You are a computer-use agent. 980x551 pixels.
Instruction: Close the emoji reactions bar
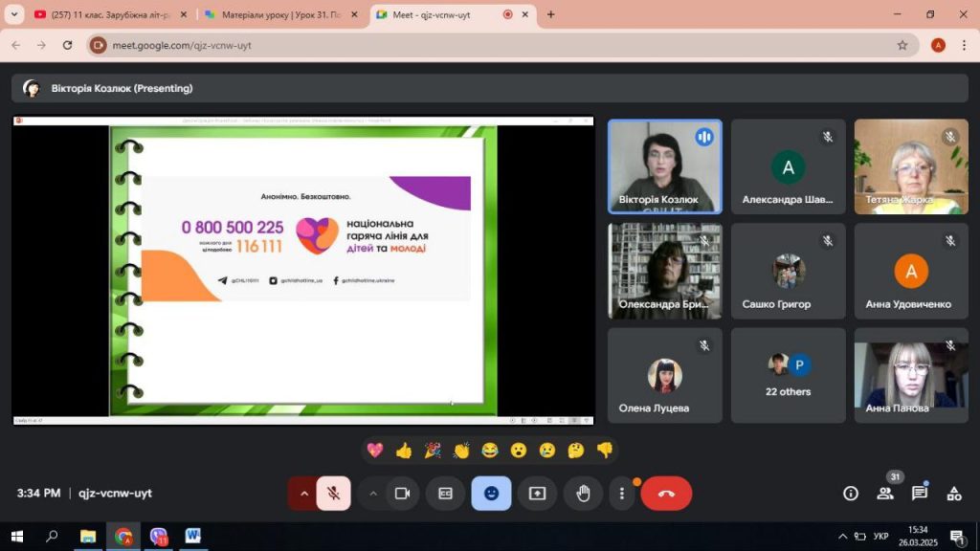coord(491,494)
